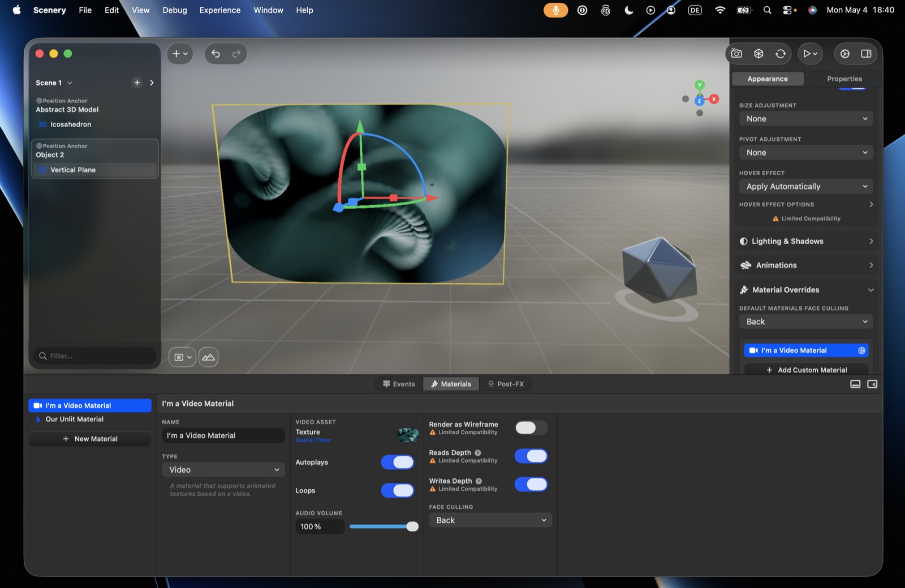Image resolution: width=905 pixels, height=588 pixels.
Task: Open material Type Video dropdown
Action: [x=223, y=470]
